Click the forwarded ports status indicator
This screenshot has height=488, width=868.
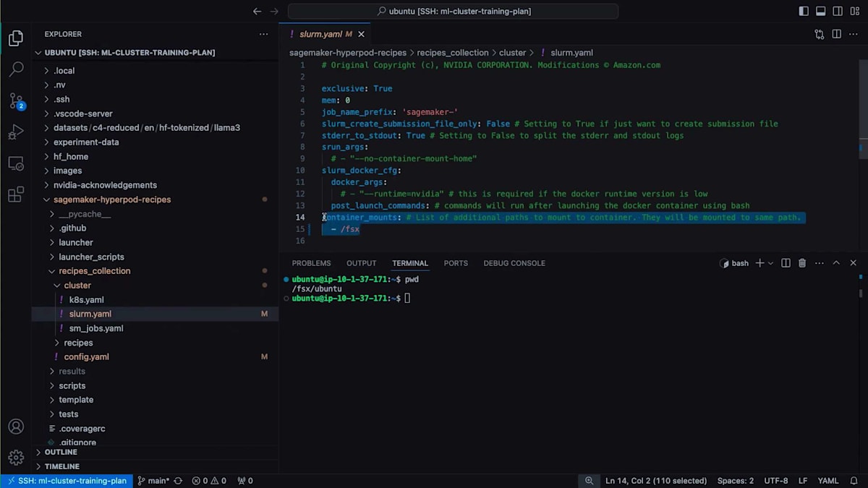coord(245,481)
